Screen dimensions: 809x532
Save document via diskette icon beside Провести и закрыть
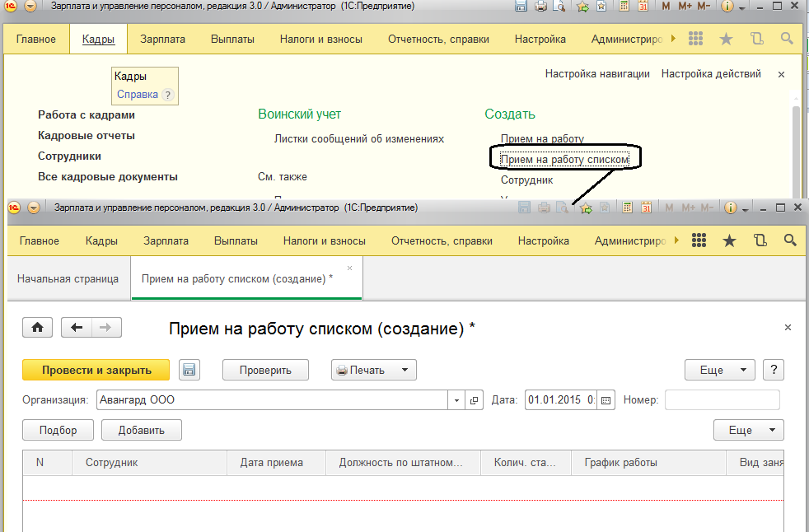[x=189, y=370]
